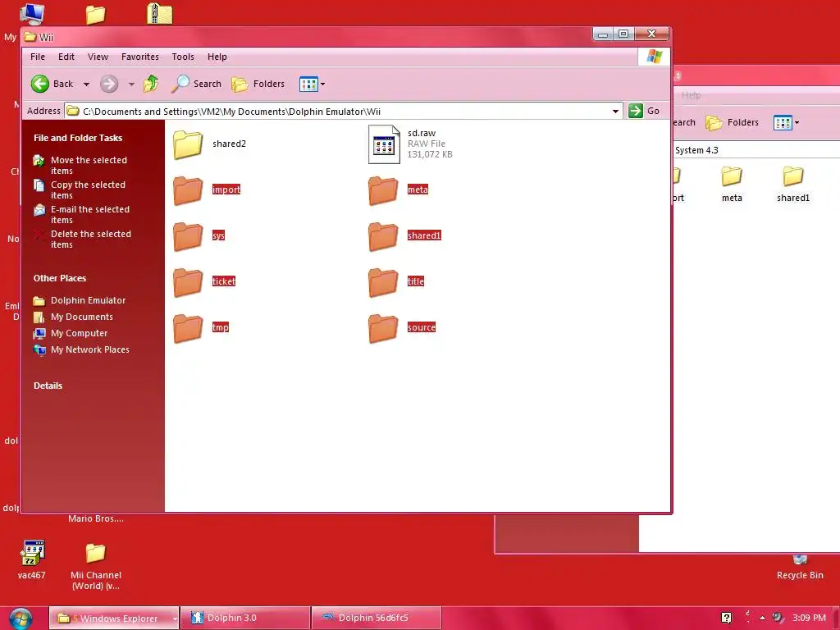Open the Tools menu

(183, 57)
